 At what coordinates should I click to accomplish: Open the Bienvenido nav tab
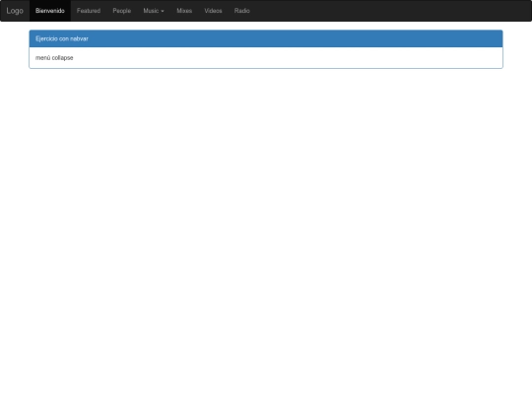coord(50,11)
